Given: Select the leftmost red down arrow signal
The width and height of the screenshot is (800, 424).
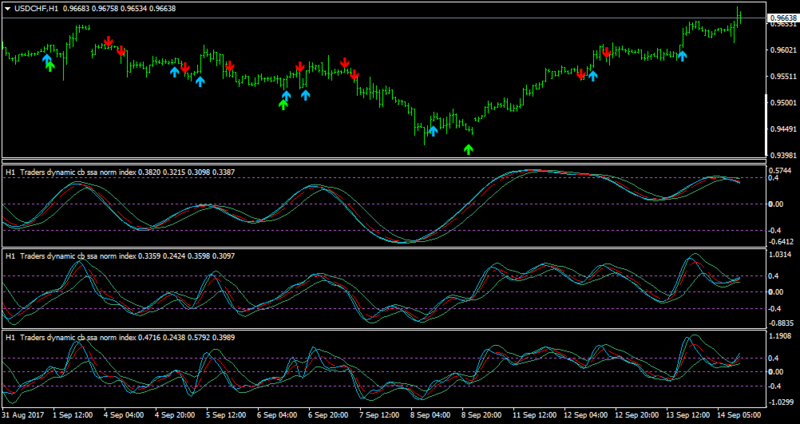Looking at the screenshot, I should tap(108, 41).
